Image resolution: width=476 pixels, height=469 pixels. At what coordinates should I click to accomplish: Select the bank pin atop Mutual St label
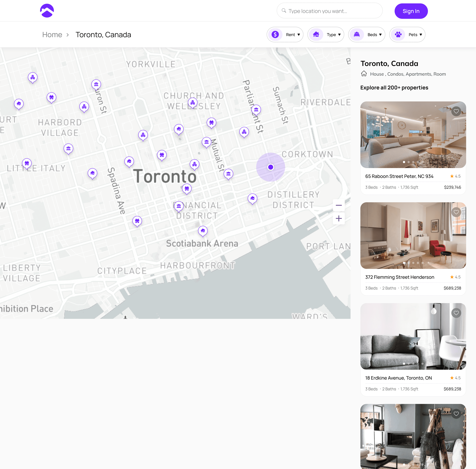(x=206, y=142)
